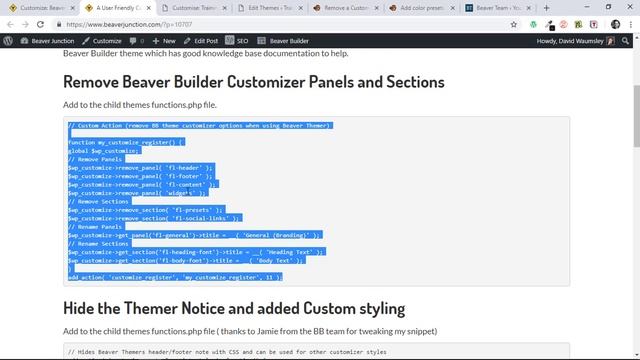640x360 pixels.
Task: Reload the current page
Action: (x=40, y=24)
